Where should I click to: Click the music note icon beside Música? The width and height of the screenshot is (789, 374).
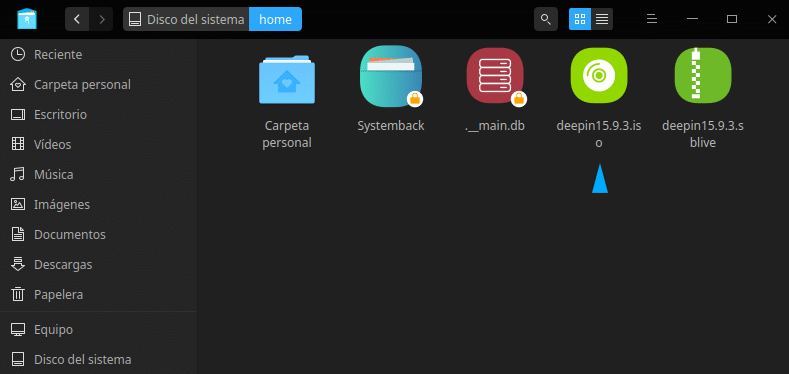pos(18,175)
